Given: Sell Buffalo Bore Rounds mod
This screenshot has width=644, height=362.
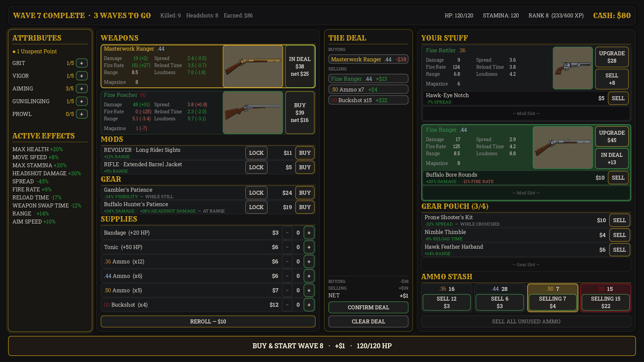Looking at the screenshot, I should coord(618,178).
